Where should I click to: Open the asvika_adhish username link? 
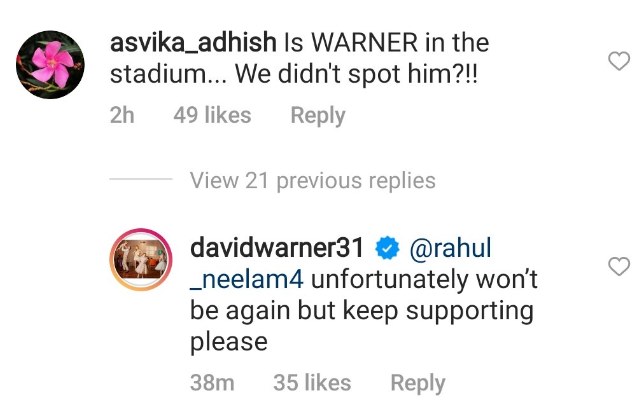(193, 43)
